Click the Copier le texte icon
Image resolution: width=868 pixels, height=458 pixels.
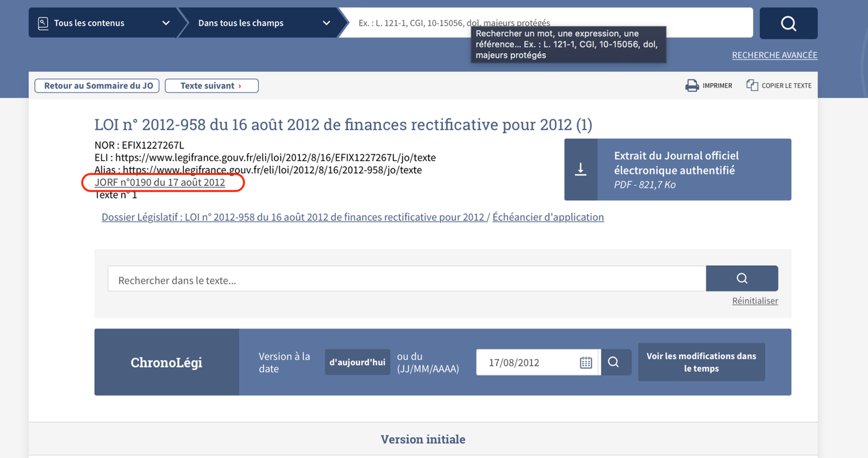tap(752, 85)
